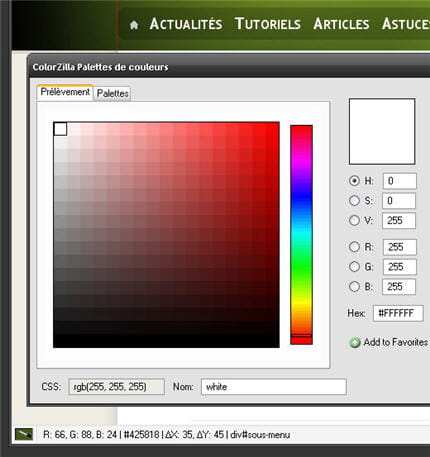This screenshot has height=457, width=430.
Task: Click the S value field
Action: 399,201
